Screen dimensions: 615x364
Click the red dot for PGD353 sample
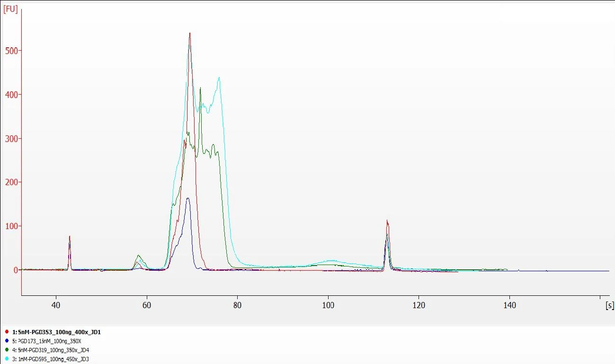7,332
